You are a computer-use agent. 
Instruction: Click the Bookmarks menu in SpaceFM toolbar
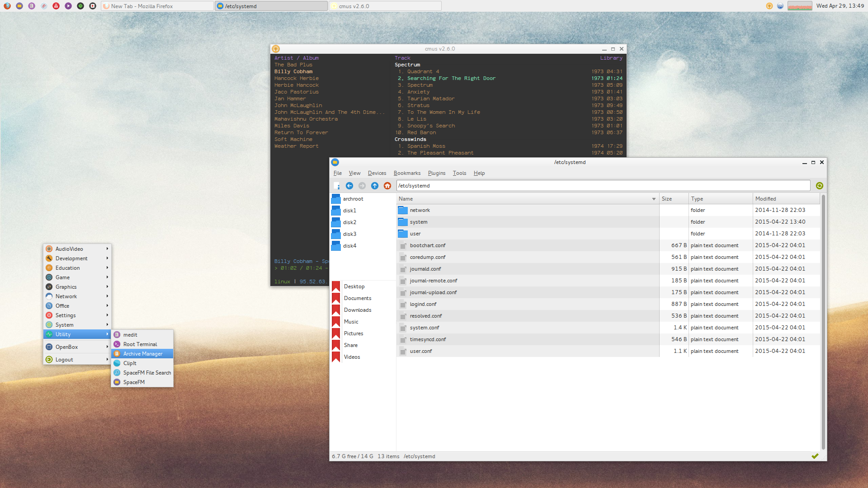click(408, 173)
